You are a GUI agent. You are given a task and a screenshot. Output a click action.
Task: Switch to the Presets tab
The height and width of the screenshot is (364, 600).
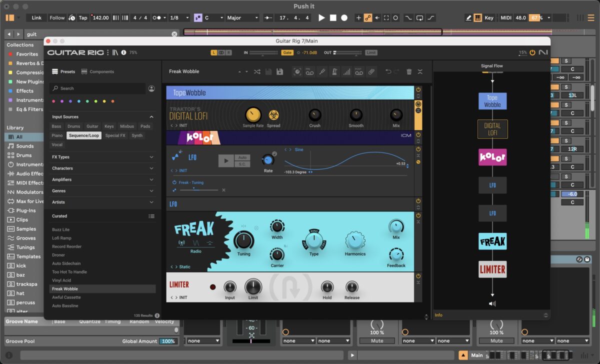[x=64, y=71]
